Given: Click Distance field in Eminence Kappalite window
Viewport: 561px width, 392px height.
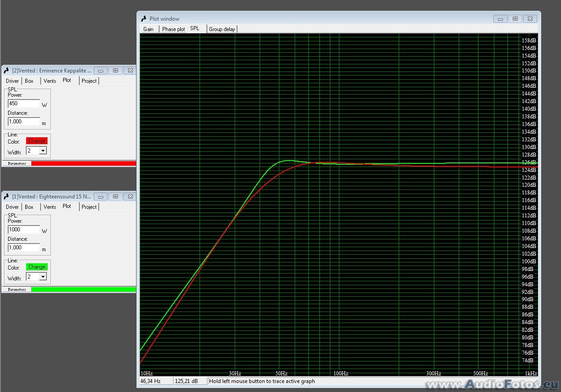Looking at the screenshot, I should 24,122.
